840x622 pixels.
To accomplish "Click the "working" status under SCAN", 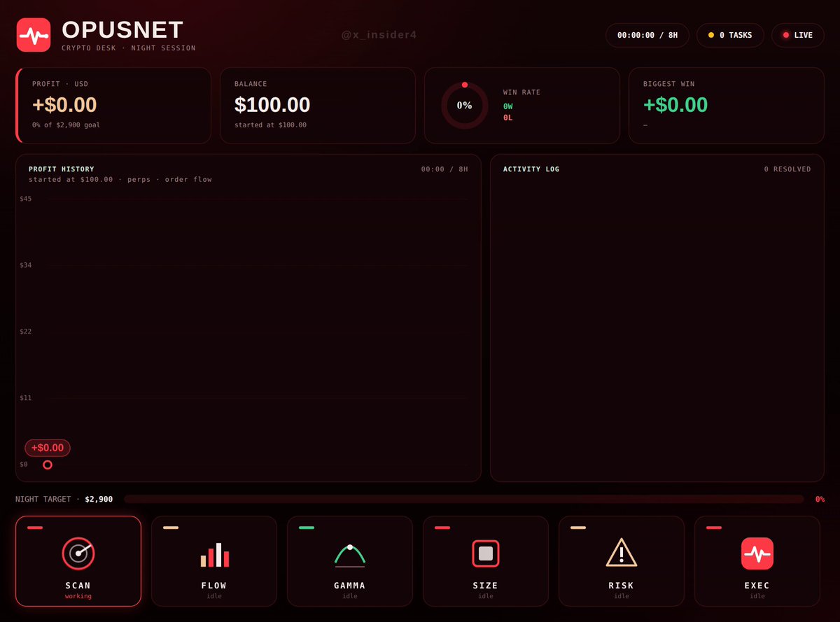I will point(78,597).
